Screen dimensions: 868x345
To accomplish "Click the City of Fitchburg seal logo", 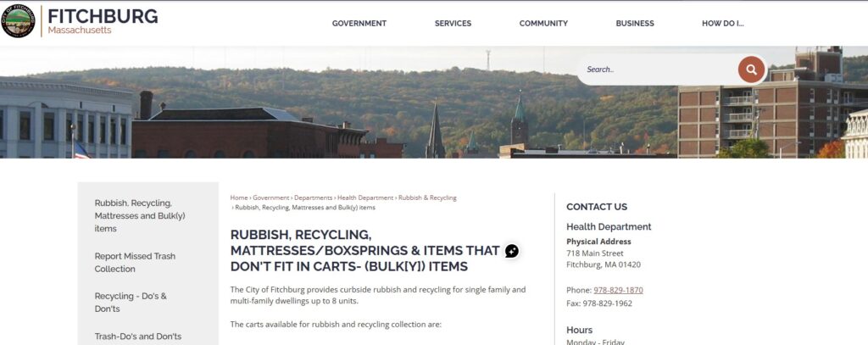I will pyautogui.click(x=18, y=20).
